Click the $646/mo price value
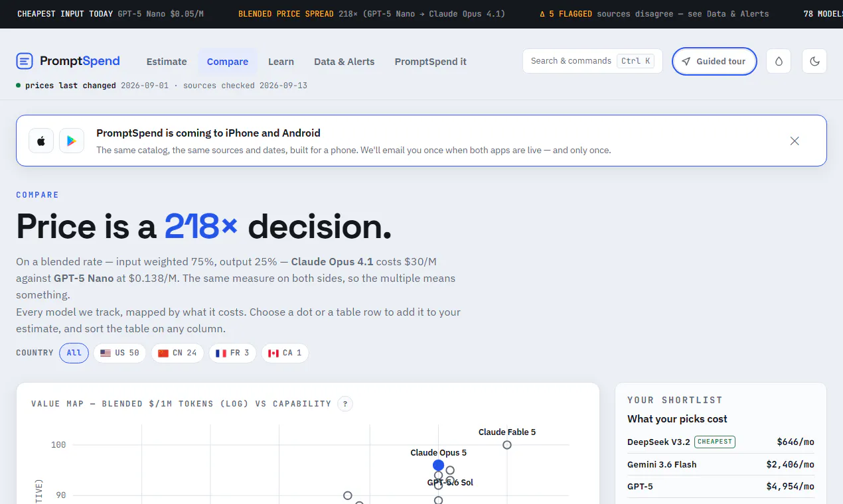This screenshot has width=843, height=504. point(795,442)
